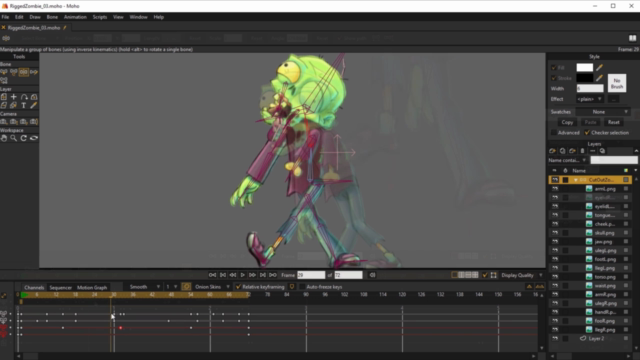
Task: Open the Scripts menu
Action: tap(100, 17)
